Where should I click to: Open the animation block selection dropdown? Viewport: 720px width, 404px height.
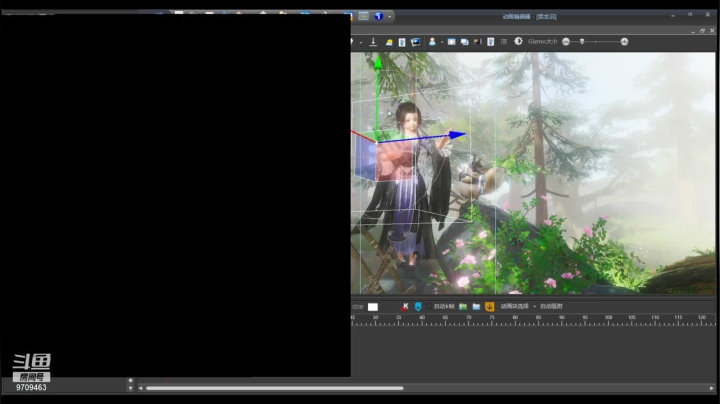[x=534, y=307]
